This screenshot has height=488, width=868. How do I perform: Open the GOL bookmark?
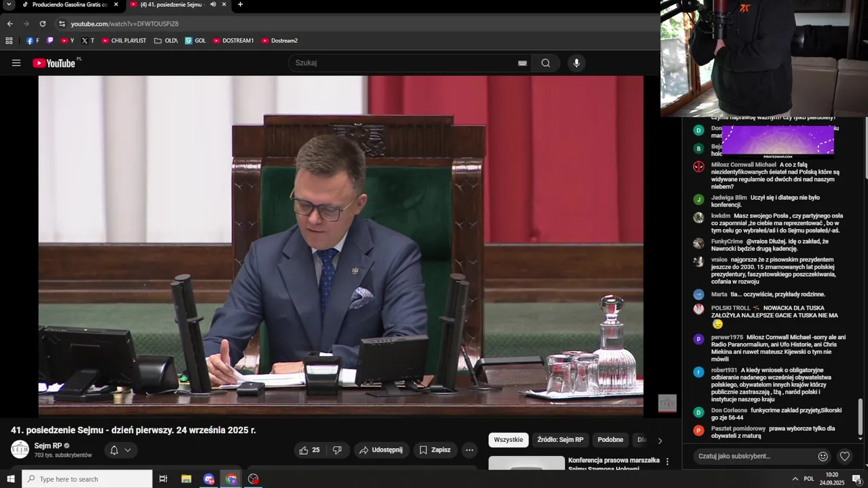[195, 41]
